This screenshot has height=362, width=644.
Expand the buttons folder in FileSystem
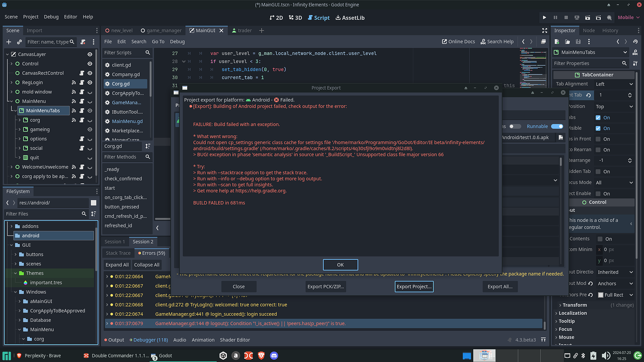[15, 254]
